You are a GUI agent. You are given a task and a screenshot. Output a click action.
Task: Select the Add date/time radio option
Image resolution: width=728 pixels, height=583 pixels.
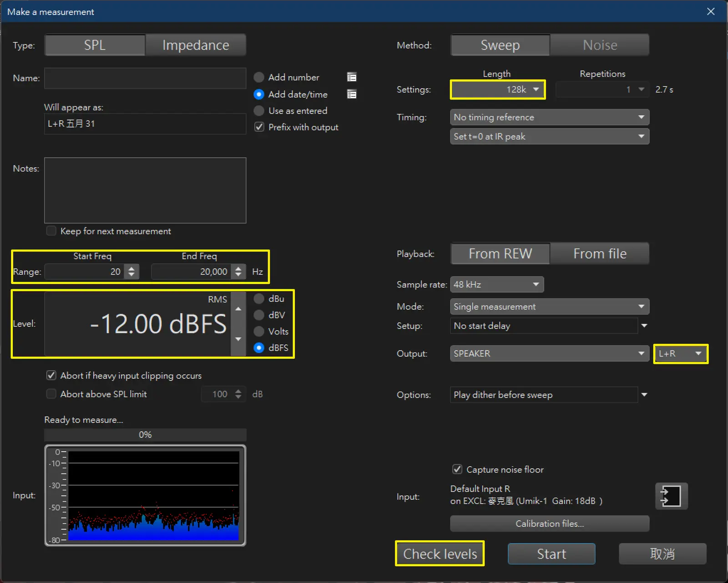point(259,94)
